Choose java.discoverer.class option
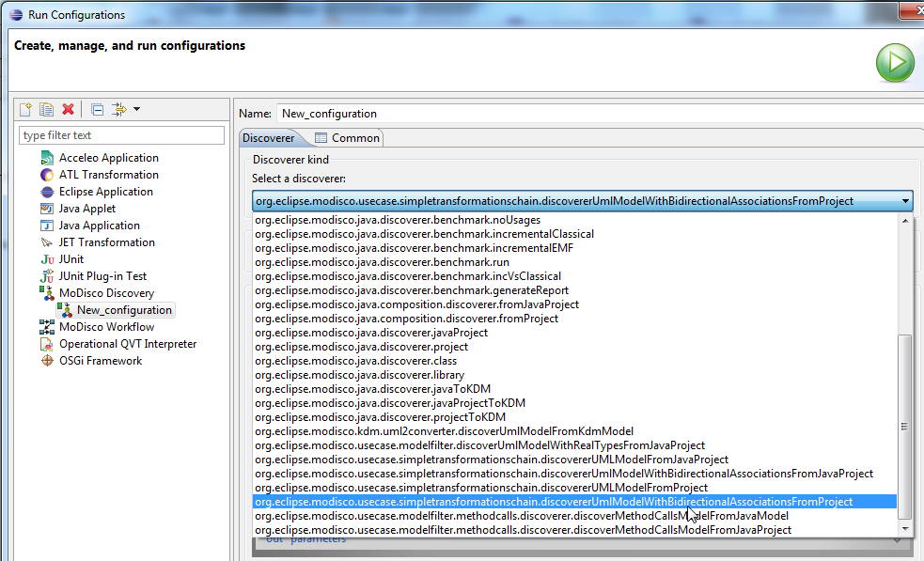 pyautogui.click(x=574, y=361)
